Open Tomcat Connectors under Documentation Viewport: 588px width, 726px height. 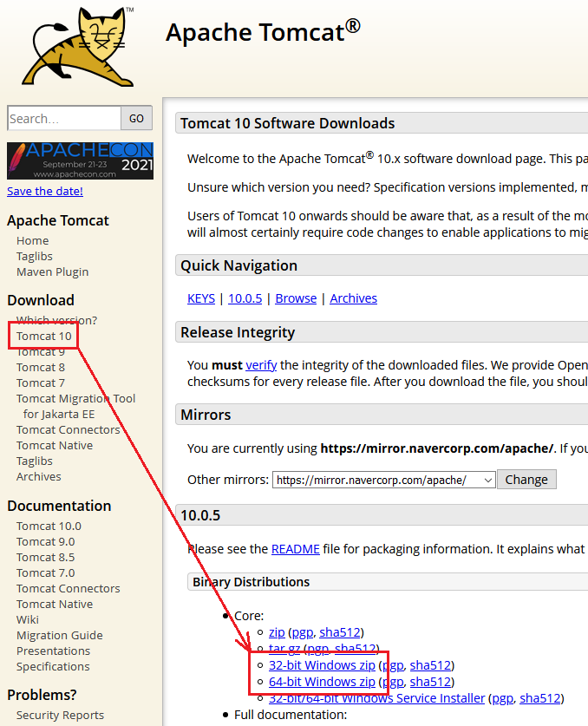pyautogui.click(x=68, y=588)
